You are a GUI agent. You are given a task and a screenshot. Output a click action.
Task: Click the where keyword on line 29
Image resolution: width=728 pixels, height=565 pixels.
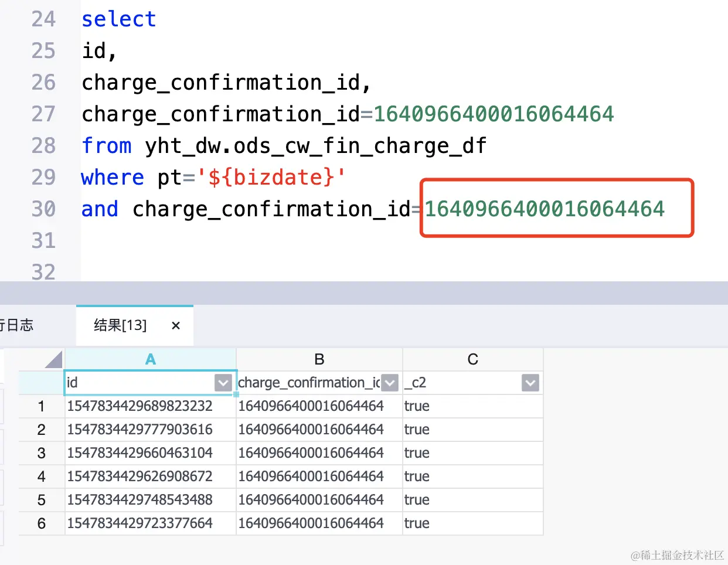[113, 178]
